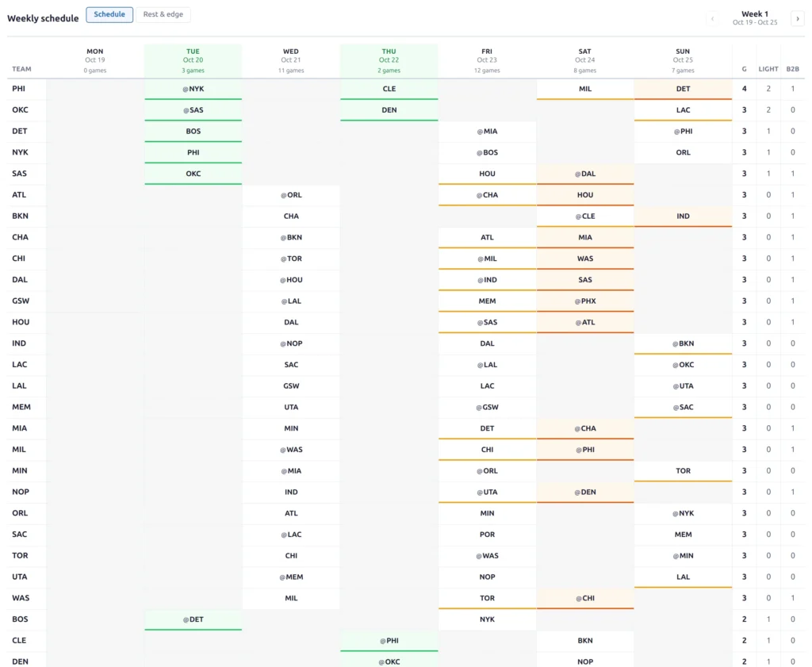This screenshot has height=667, width=812.
Task: Select the LAL team row label
Action: tap(19, 386)
